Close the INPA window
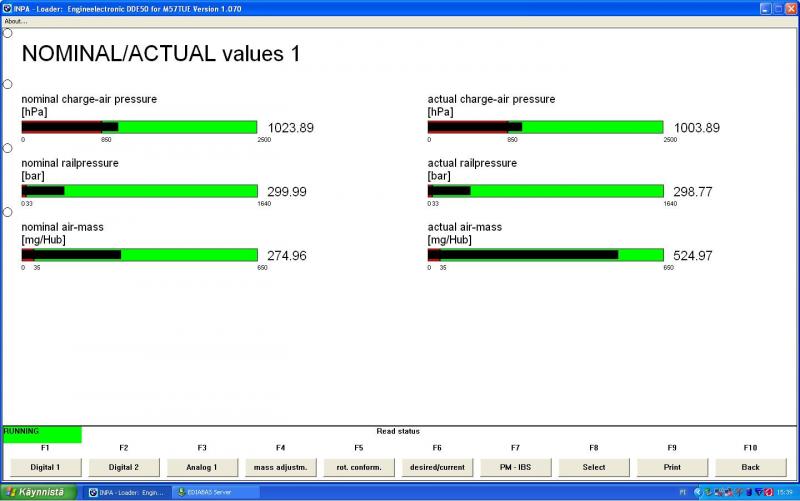 (x=790, y=8)
